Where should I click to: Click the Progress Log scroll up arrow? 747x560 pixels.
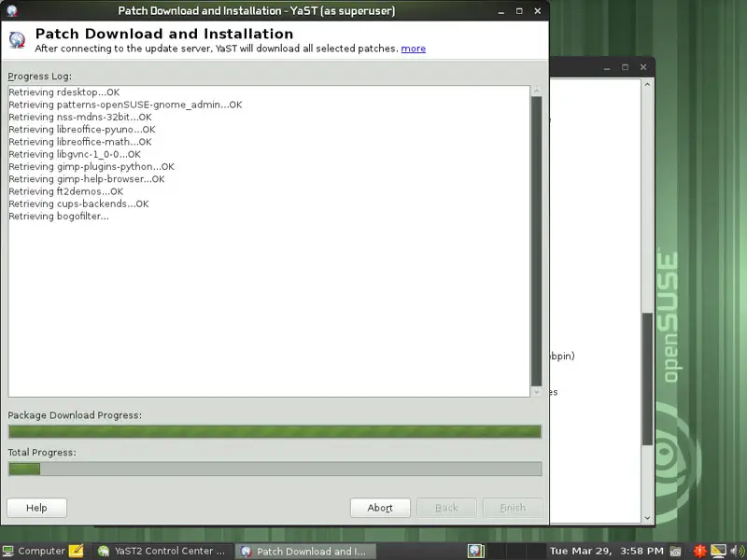click(536, 91)
